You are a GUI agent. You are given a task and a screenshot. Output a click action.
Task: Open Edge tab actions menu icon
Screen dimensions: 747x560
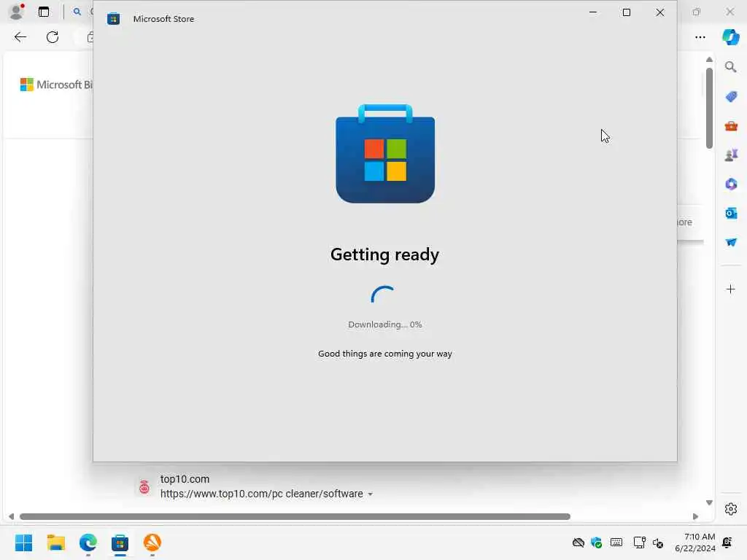pyautogui.click(x=44, y=12)
